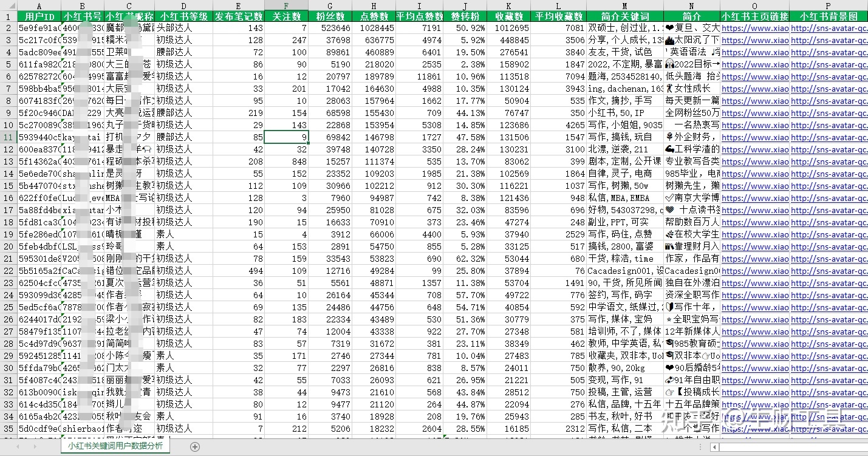This screenshot has width=868, height=456.
Task: Select the 用户ID header cell
Action: (39, 16)
